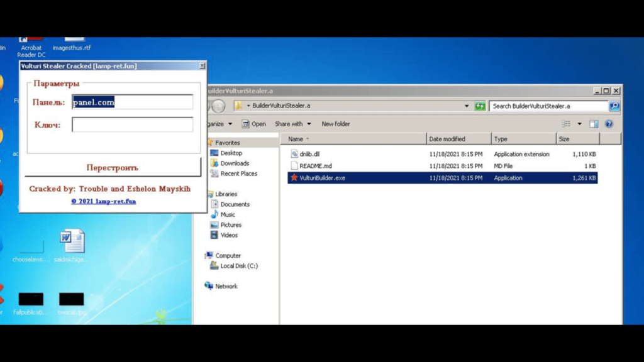The image size is (644, 362).
Task: Click the empty Ключ input field
Action: coord(132,125)
